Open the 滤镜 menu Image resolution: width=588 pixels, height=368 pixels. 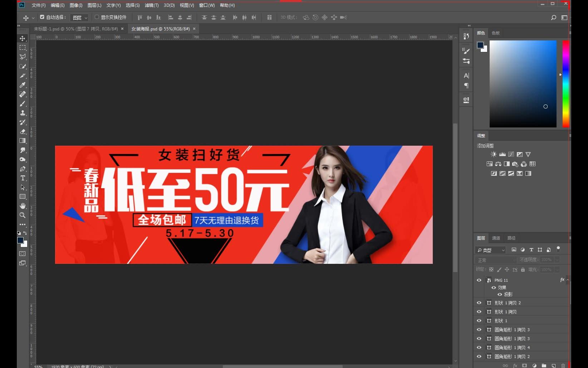[151, 5]
